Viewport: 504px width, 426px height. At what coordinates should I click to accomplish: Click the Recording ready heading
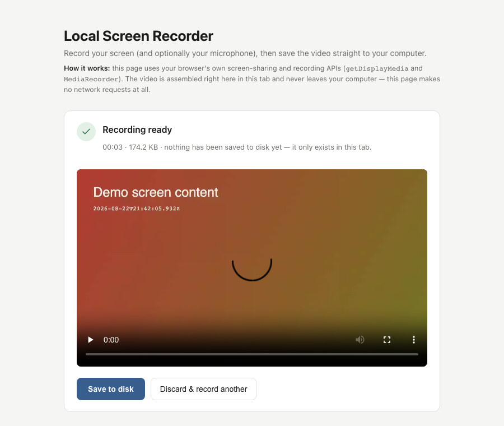point(137,129)
